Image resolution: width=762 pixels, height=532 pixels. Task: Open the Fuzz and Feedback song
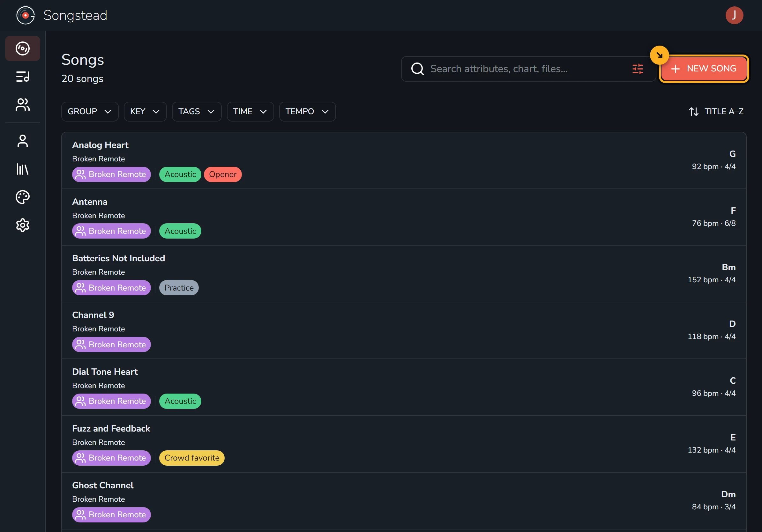404,444
